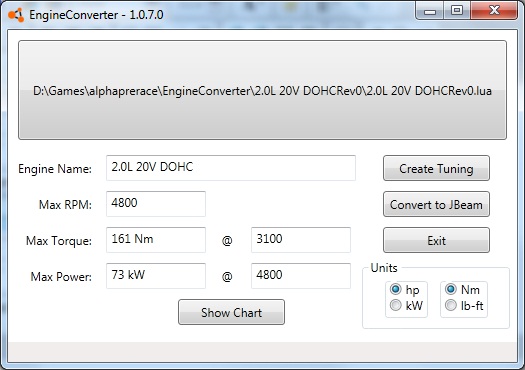This screenshot has height=370, width=525.
Task: Click torque RPM field showing 3100
Action: [301, 240]
